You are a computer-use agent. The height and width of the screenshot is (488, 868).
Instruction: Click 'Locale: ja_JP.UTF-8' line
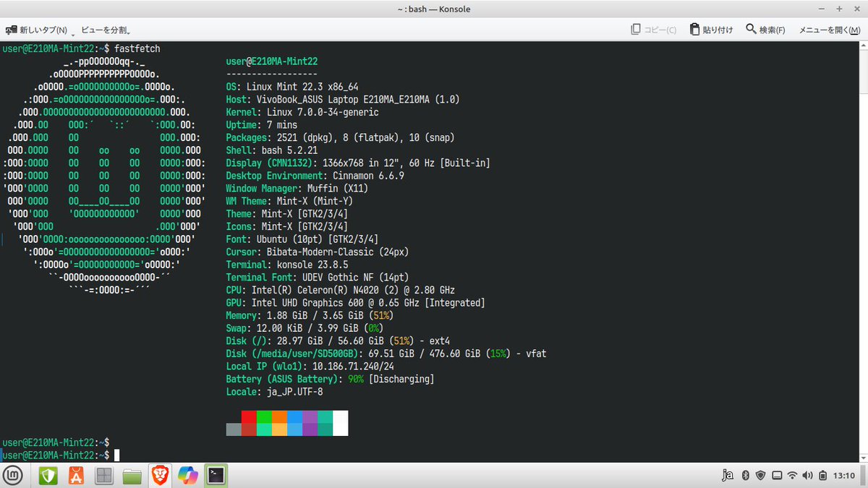pyautogui.click(x=275, y=392)
